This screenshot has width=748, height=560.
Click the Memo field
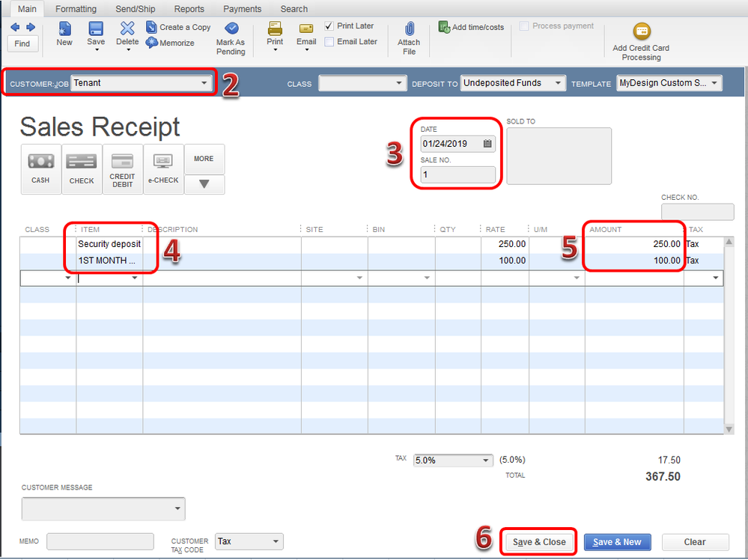[100, 542]
